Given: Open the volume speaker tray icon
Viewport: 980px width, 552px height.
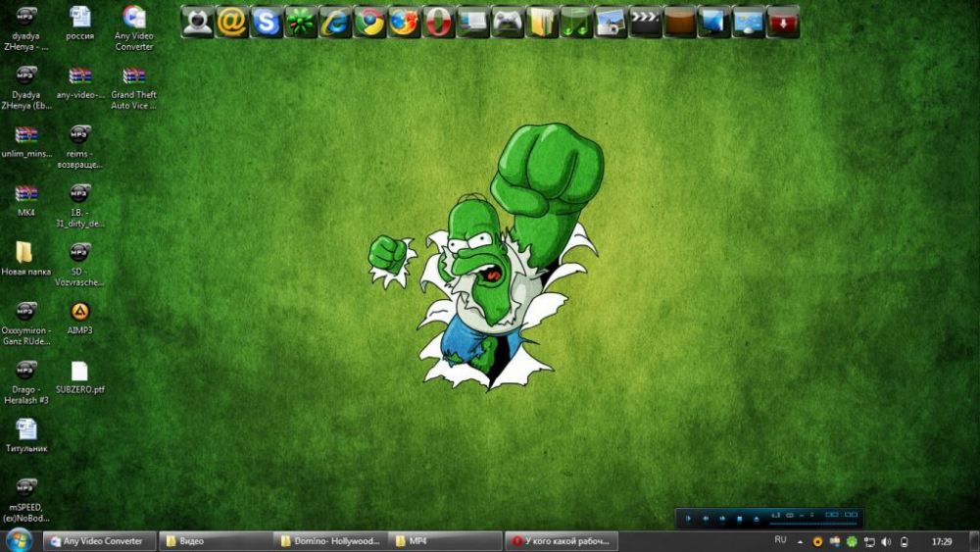Looking at the screenshot, I should 886,541.
